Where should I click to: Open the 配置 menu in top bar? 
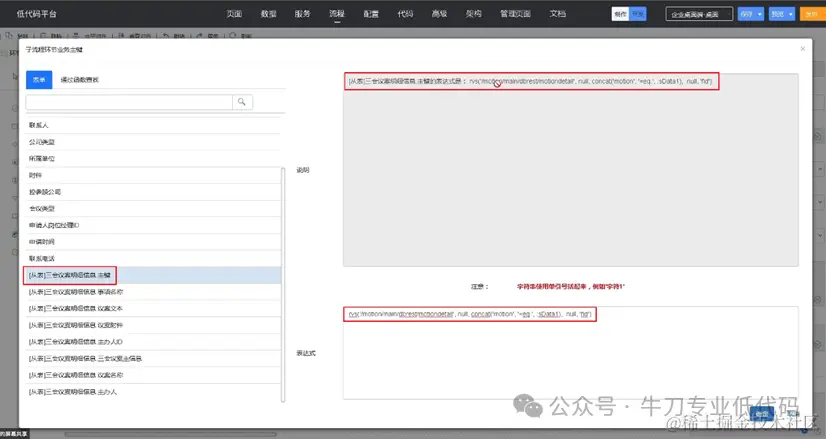[371, 14]
